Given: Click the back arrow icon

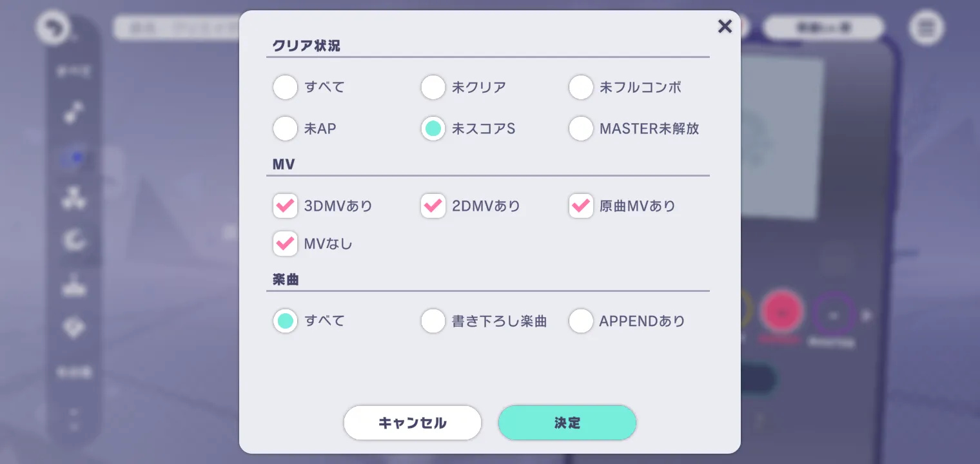Looking at the screenshot, I should pyautogui.click(x=53, y=28).
